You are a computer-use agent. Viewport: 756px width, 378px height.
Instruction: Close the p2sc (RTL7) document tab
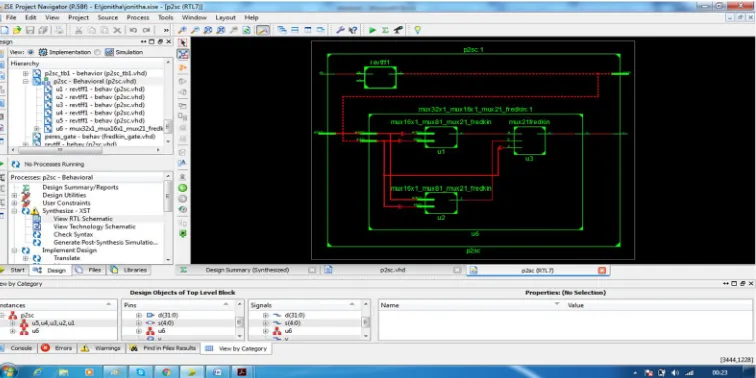tap(602, 270)
